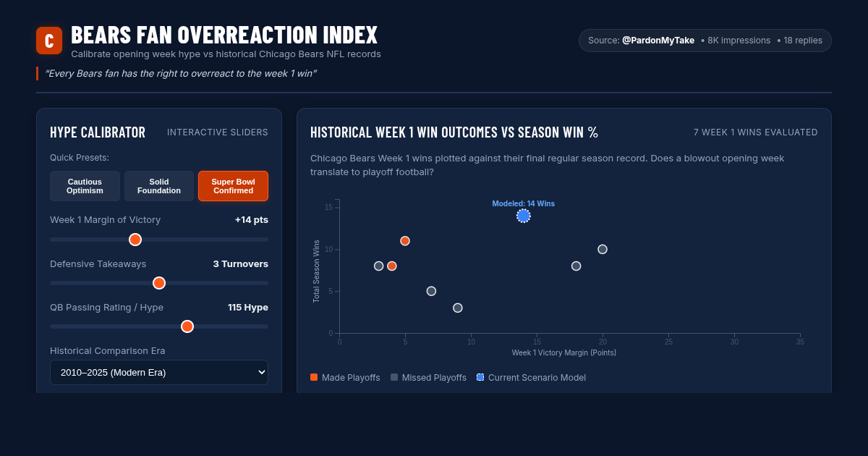Click the @PardonMyTake source handle
Viewport: 868px width, 456px height.
[658, 41]
